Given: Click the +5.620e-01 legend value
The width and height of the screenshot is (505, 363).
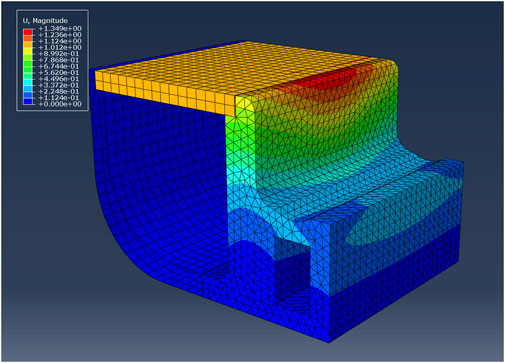Looking at the screenshot, I should pos(58,73).
